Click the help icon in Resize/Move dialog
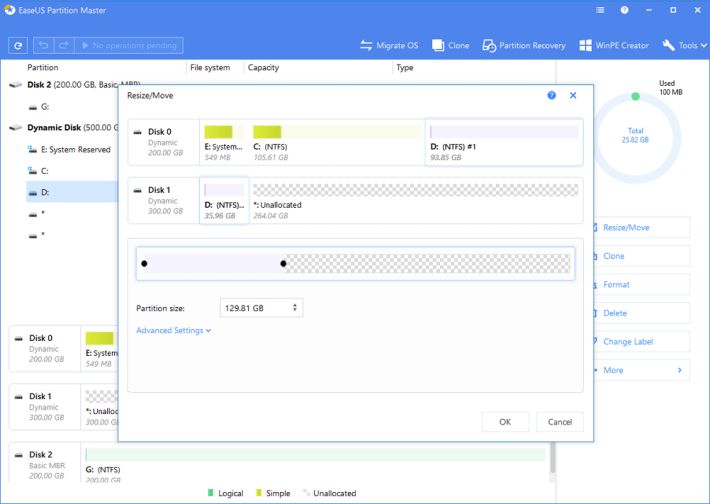 click(552, 95)
